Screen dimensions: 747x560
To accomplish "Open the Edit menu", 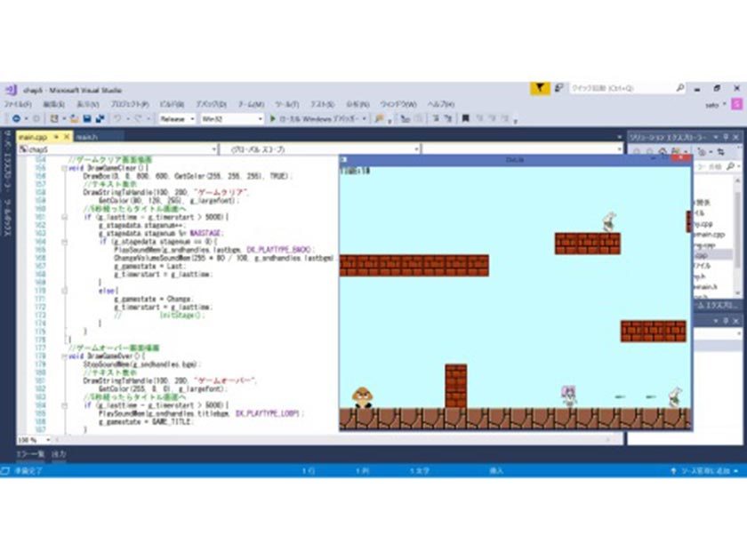I will pyautogui.click(x=54, y=104).
